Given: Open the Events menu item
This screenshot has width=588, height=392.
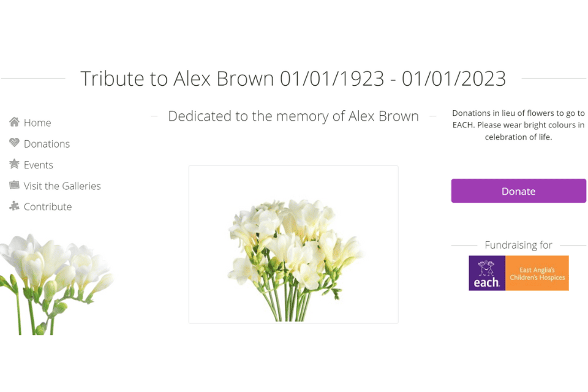Looking at the screenshot, I should click(39, 165).
